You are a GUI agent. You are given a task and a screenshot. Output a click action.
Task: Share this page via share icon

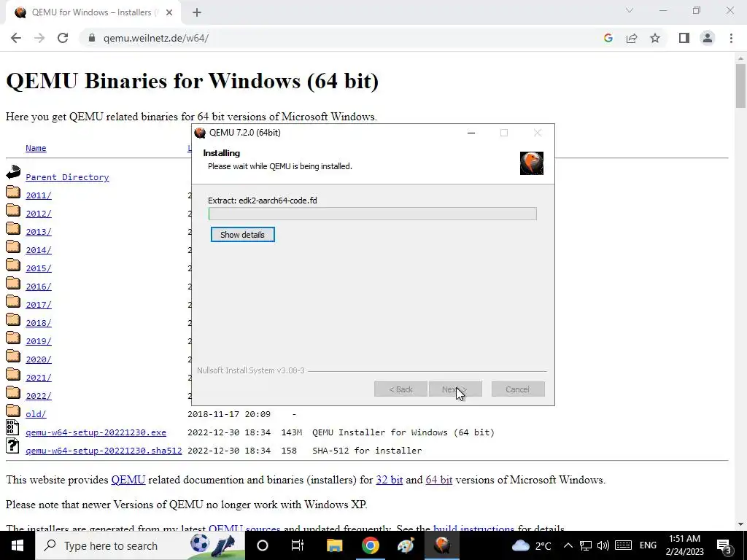pos(632,38)
